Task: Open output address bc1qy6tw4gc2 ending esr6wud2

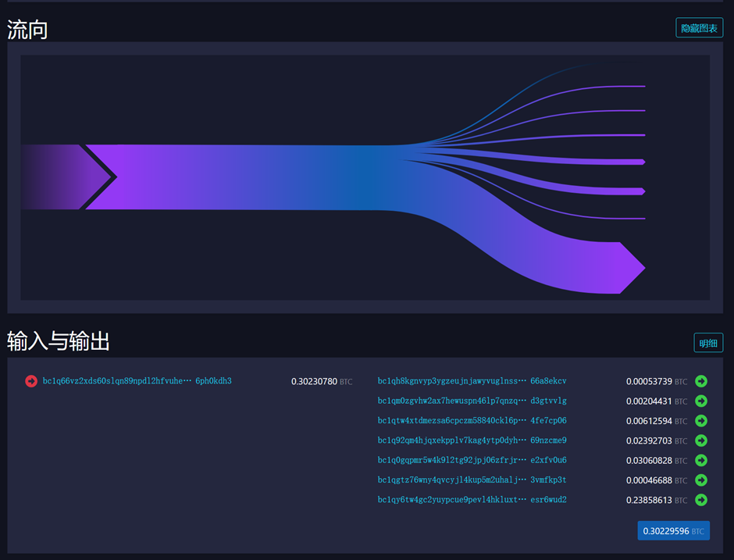Action: [472, 500]
